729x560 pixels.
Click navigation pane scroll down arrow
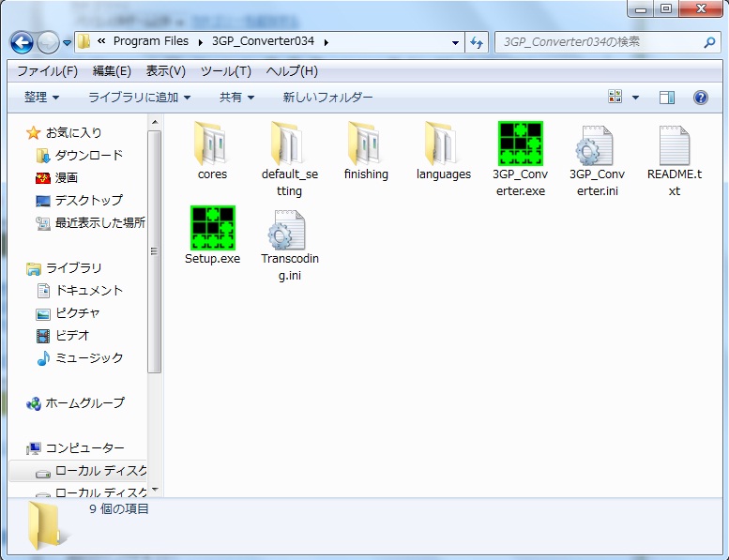click(155, 490)
